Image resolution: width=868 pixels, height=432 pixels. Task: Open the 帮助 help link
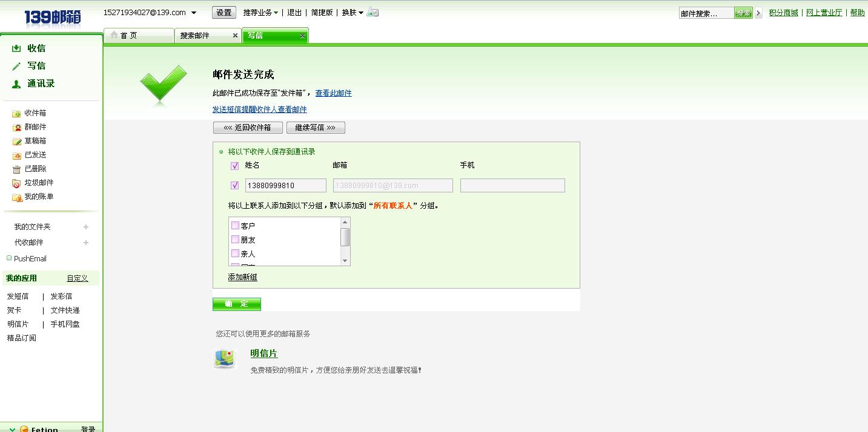[x=858, y=13]
